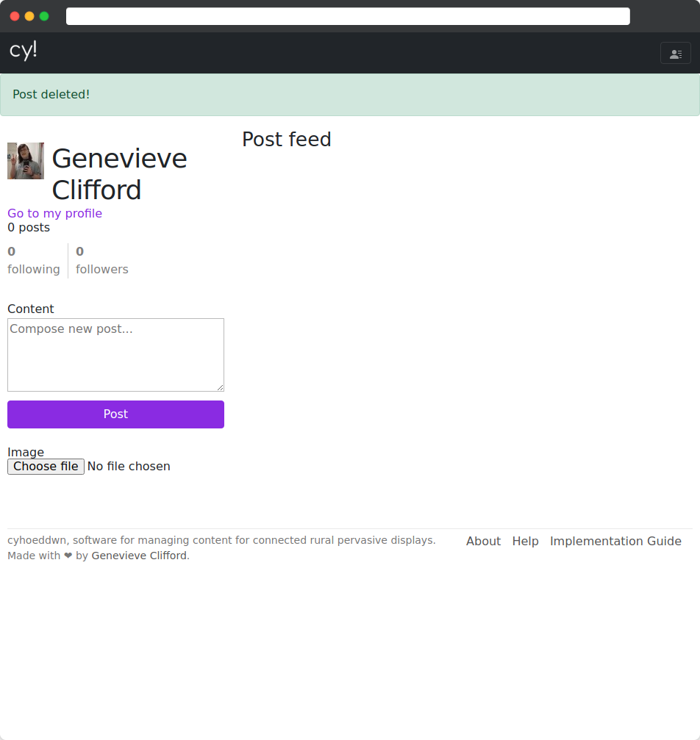Open the user menu icon in navbar

(x=676, y=54)
